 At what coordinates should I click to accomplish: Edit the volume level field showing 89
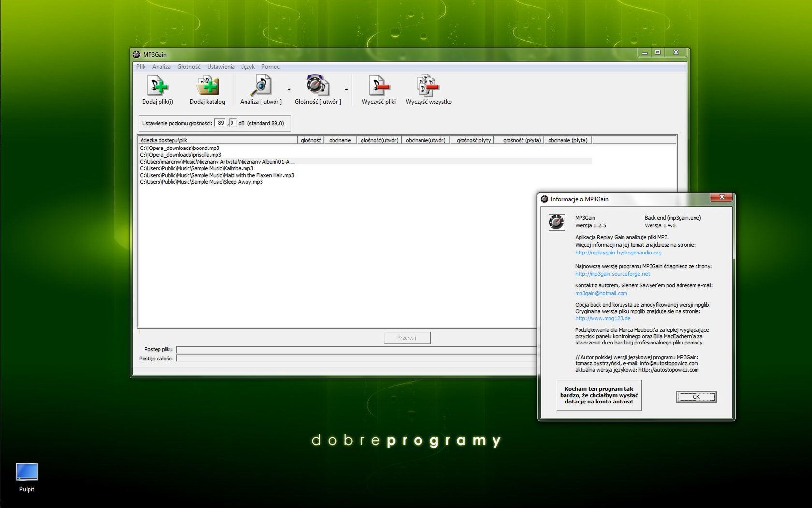[x=220, y=122]
